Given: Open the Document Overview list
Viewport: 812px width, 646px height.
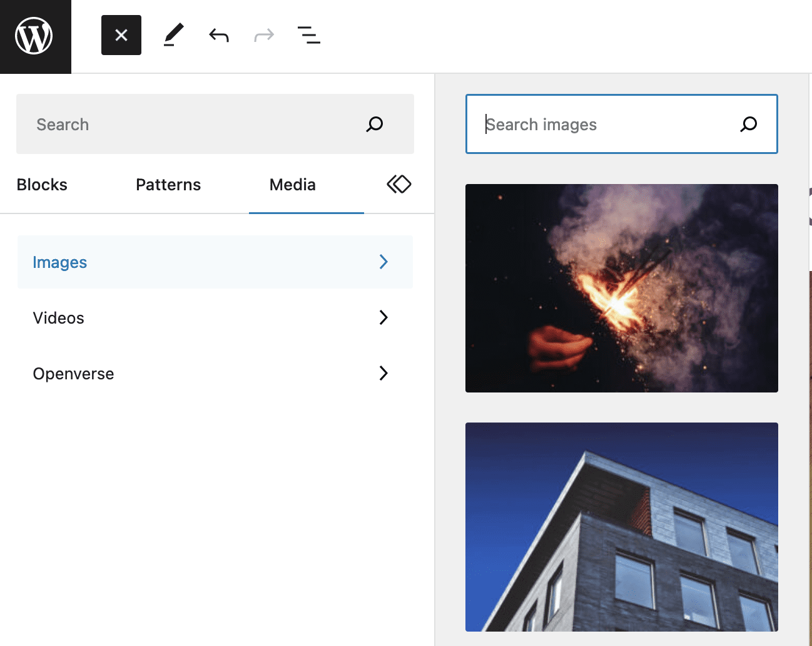Looking at the screenshot, I should tap(309, 35).
